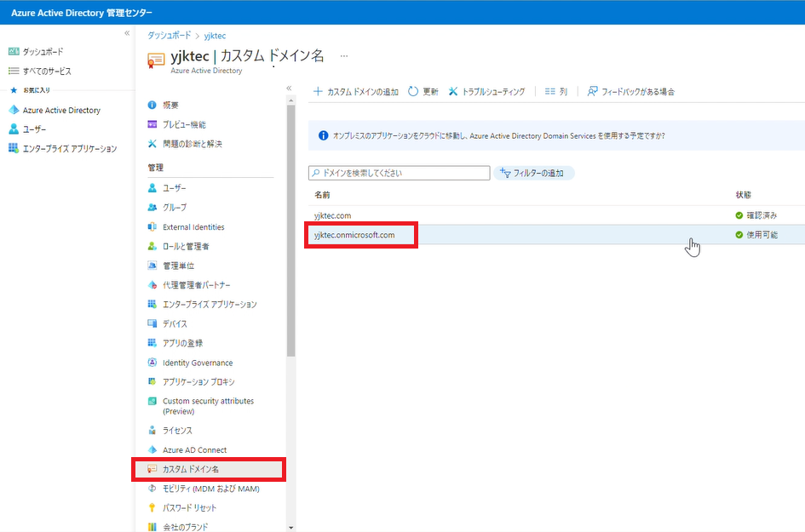Click the ダッシュボード icon in left navigation
Image resolution: width=805 pixels, height=532 pixels.
pyautogui.click(x=14, y=51)
